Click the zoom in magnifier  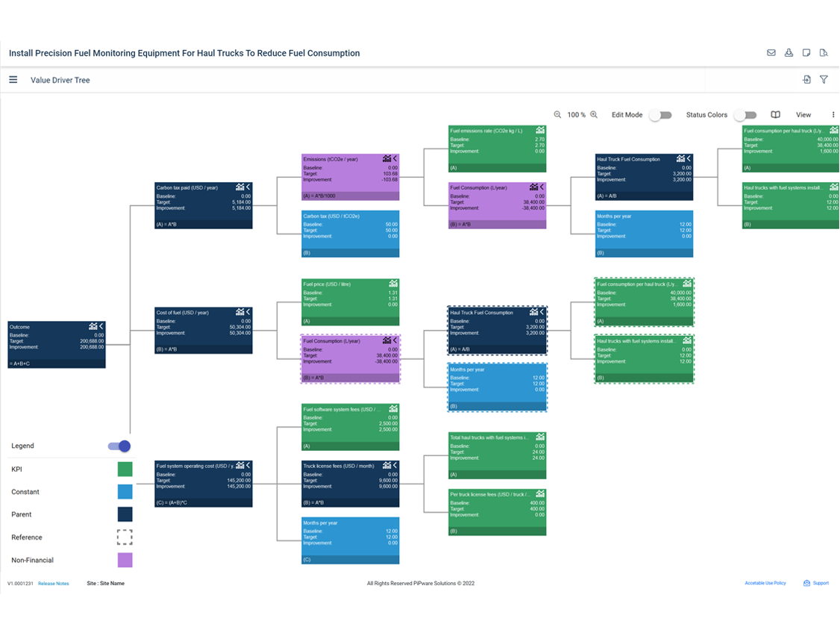594,115
